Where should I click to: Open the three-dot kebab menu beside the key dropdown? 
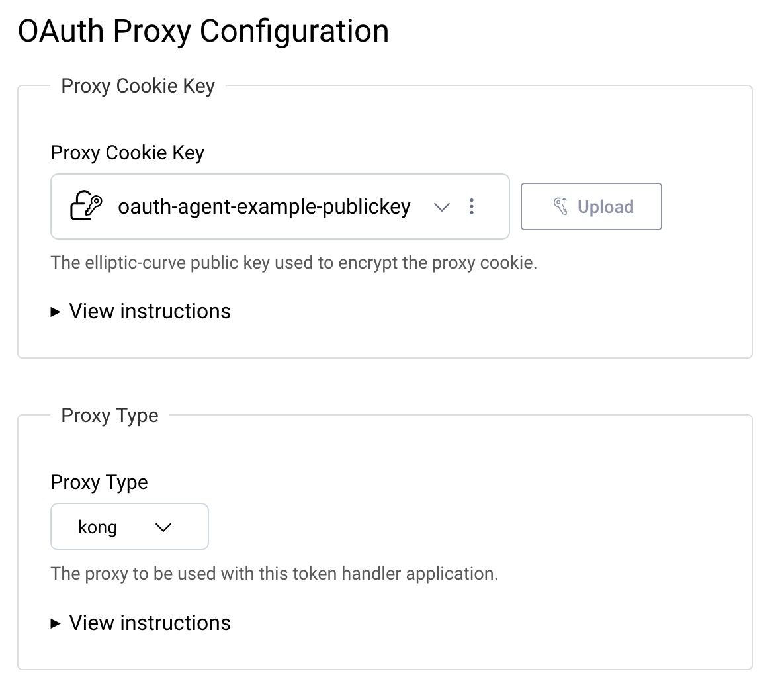point(472,206)
